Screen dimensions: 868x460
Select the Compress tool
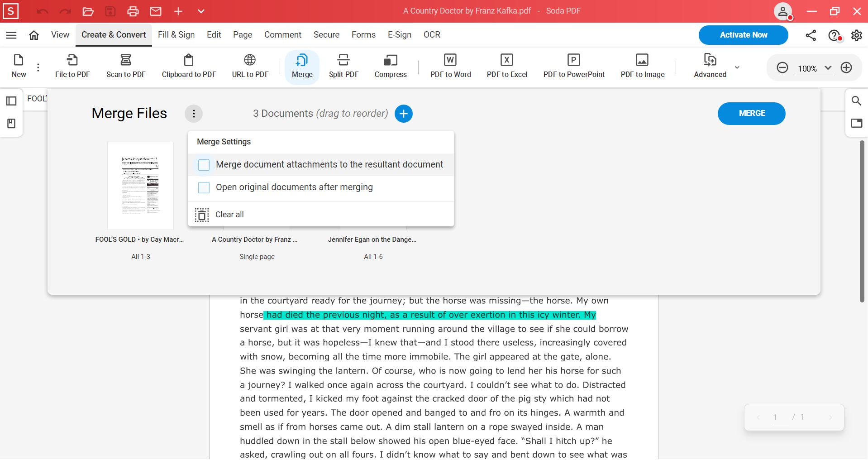(x=390, y=66)
